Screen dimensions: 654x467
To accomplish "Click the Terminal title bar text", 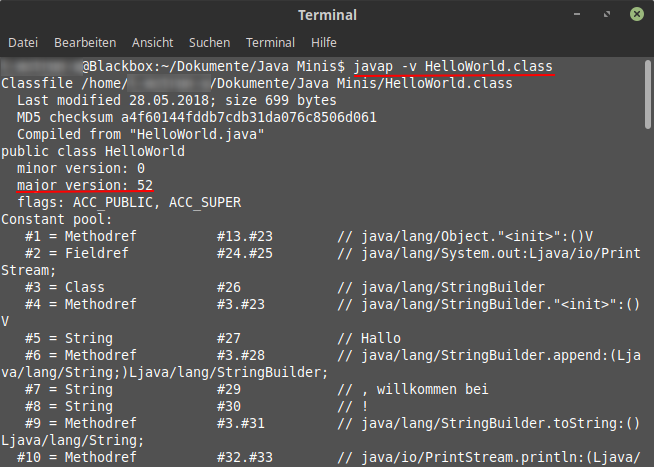I will [x=327, y=14].
